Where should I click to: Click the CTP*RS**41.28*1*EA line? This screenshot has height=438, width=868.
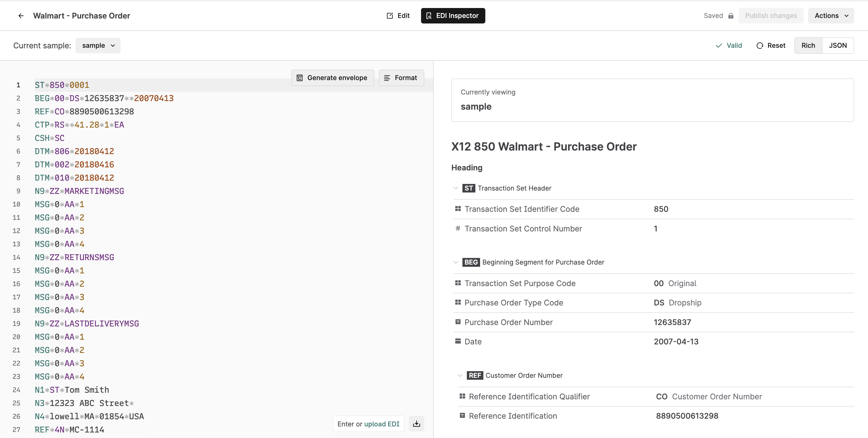(79, 125)
